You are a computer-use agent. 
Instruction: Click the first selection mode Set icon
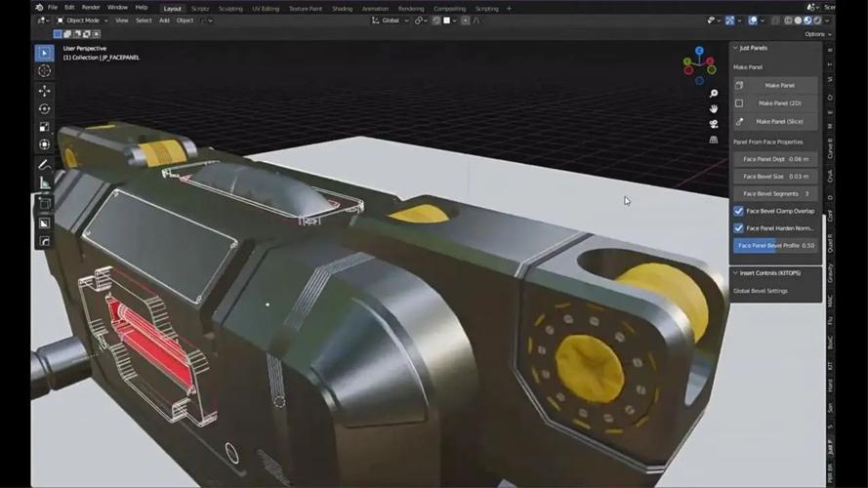(x=58, y=34)
